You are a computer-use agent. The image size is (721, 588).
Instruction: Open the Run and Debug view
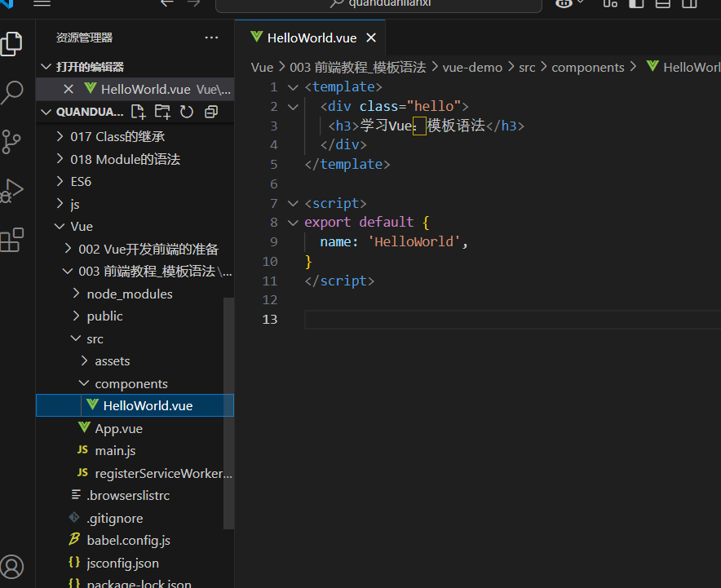coord(11,190)
